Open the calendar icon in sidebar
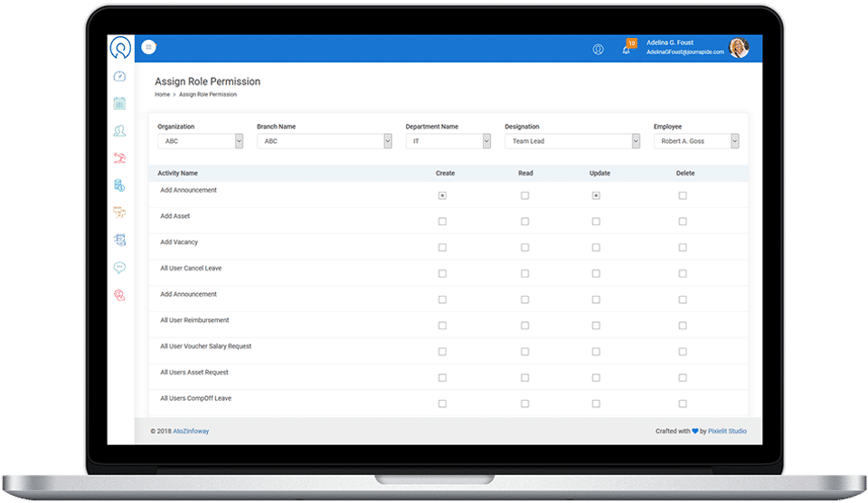Viewport: 868px width, 503px height. tap(119, 104)
